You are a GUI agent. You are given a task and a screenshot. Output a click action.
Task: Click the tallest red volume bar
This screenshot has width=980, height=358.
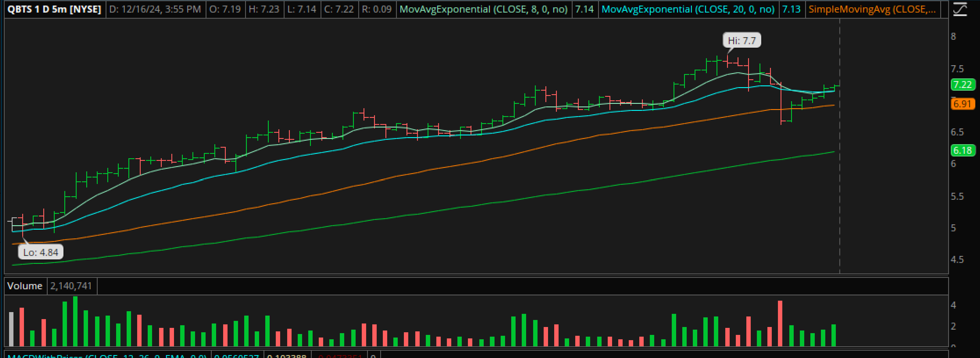tap(780, 323)
